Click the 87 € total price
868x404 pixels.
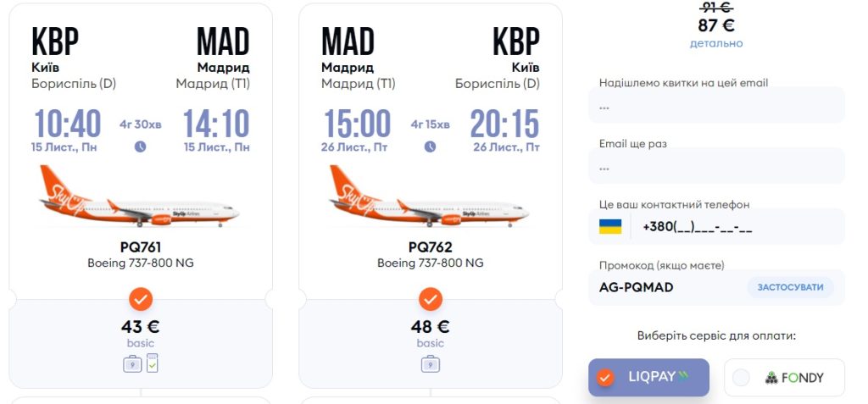[716, 25]
